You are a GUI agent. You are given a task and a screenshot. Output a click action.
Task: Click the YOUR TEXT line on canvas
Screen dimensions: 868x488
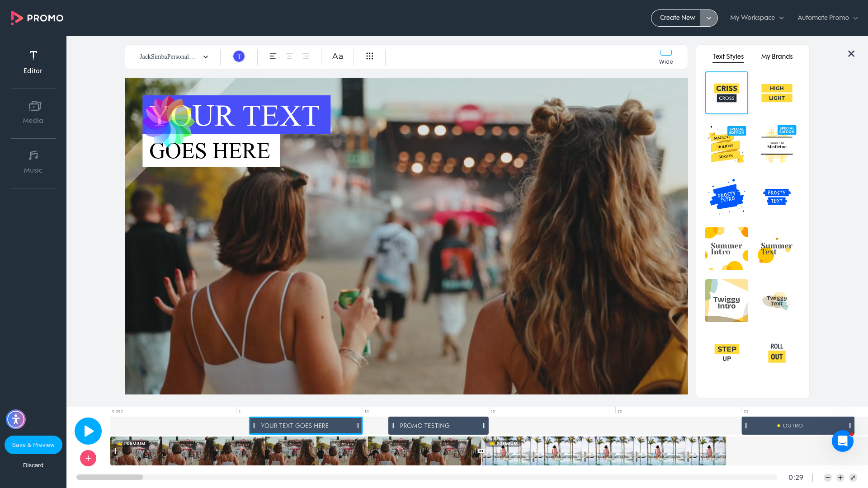[236, 115]
